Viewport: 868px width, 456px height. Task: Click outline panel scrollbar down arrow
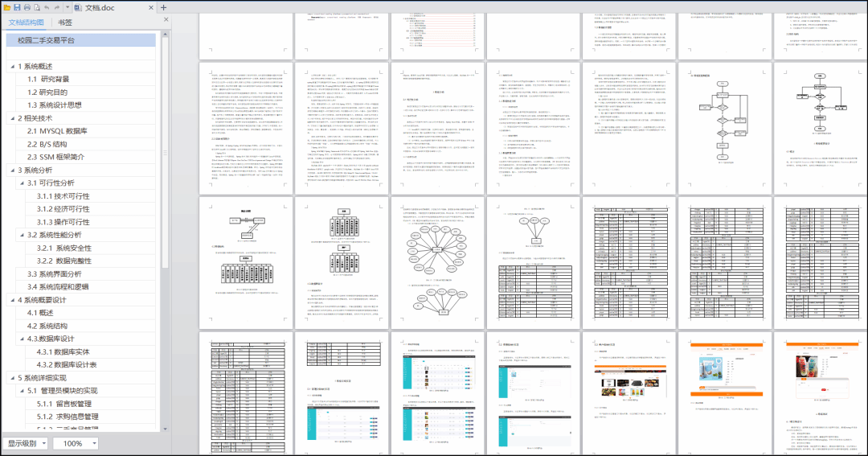pos(165,427)
